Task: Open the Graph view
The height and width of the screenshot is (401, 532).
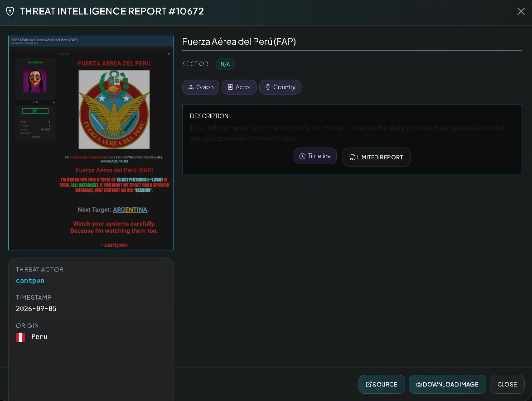Action: (x=200, y=87)
